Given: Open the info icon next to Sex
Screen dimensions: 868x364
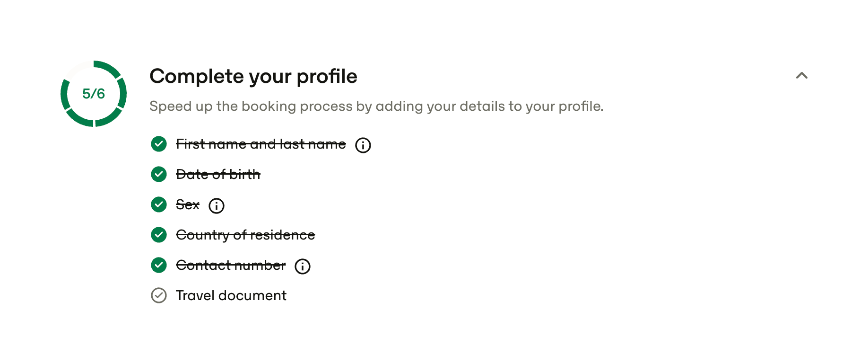Looking at the screenshot, I should 217,206.
